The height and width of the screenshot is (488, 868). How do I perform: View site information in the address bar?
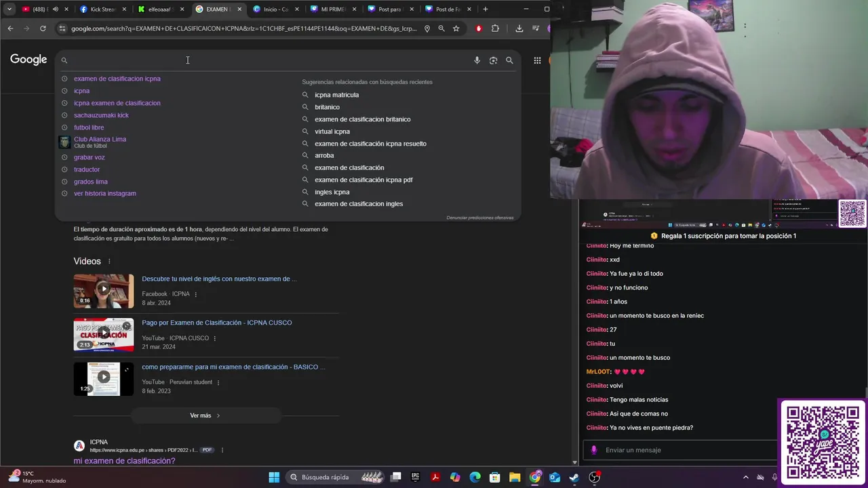(62, 28)
